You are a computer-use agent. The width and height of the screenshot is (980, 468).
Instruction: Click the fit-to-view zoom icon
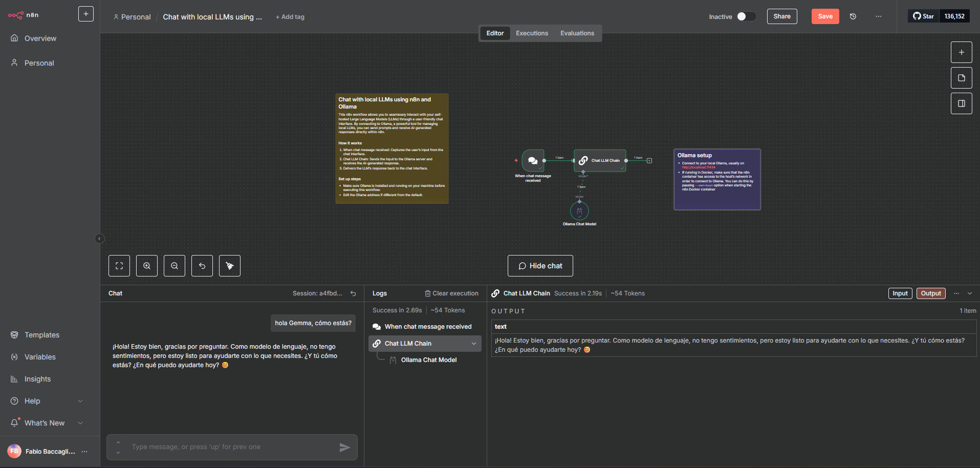click(x=119, y=266)
